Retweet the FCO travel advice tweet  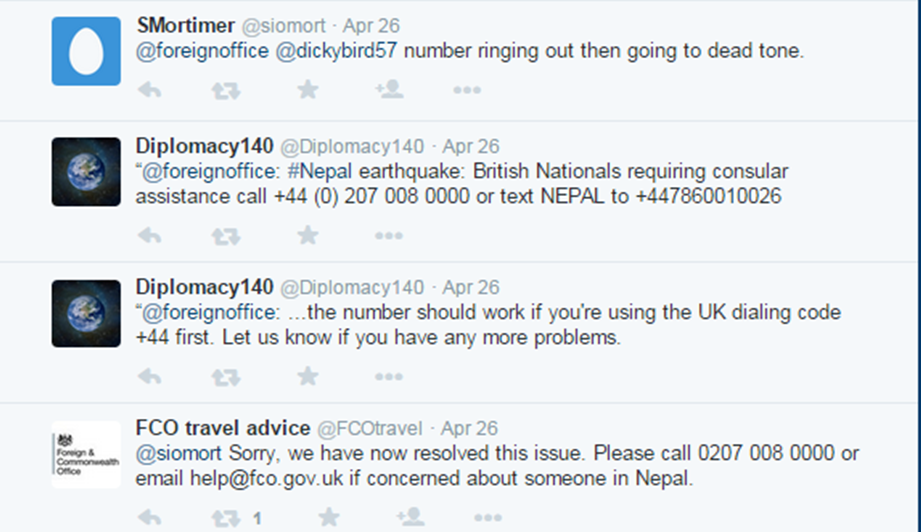[x=226, y=518]
